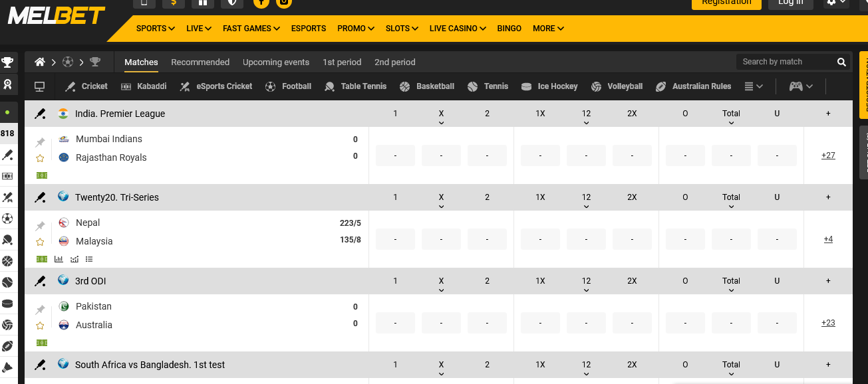
Task: Favourite the Pakistan vs Australia match with the star
Action: [x=40, y=326]
